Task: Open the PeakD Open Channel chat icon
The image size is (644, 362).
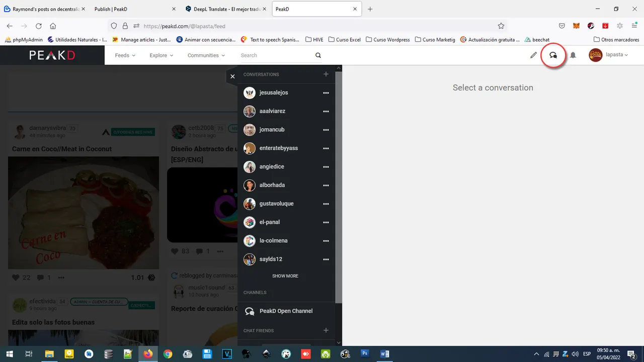Action: (x=250, y=311)
